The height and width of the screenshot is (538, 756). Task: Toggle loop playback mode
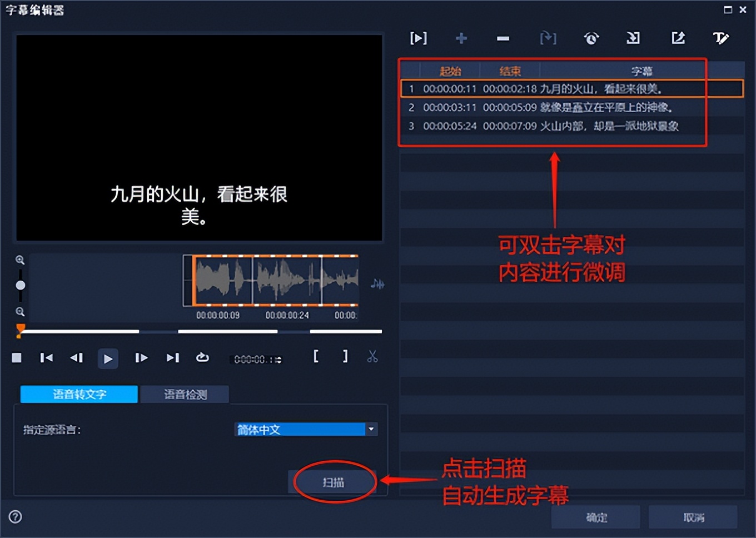(202, 357)
